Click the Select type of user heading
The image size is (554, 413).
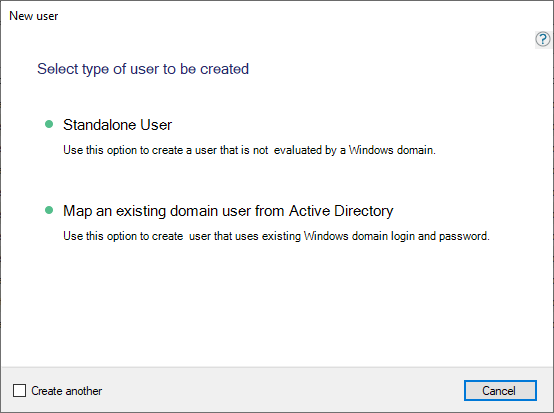point(143,69)
